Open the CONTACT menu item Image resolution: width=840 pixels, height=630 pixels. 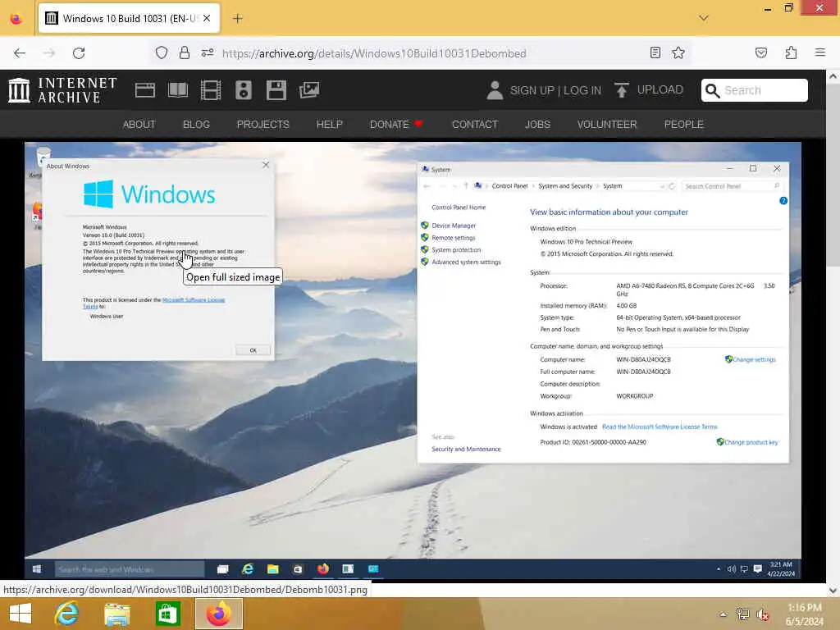point(475,125)
